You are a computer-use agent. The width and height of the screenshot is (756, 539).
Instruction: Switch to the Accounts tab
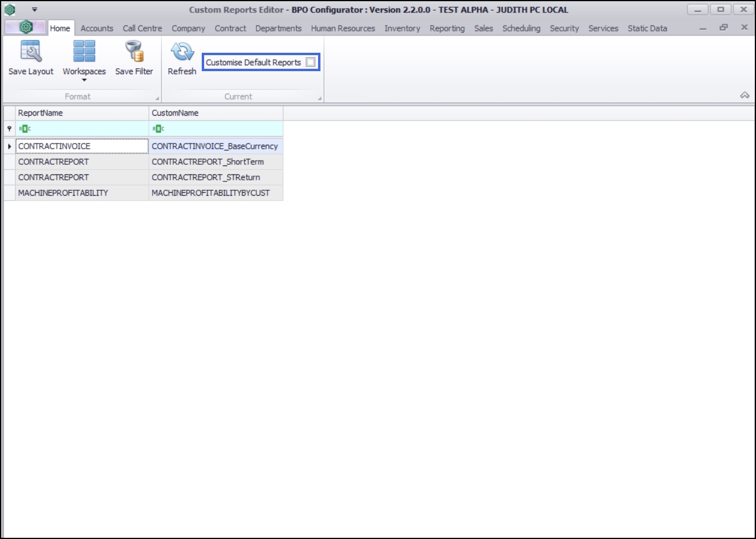coord(97,27)
